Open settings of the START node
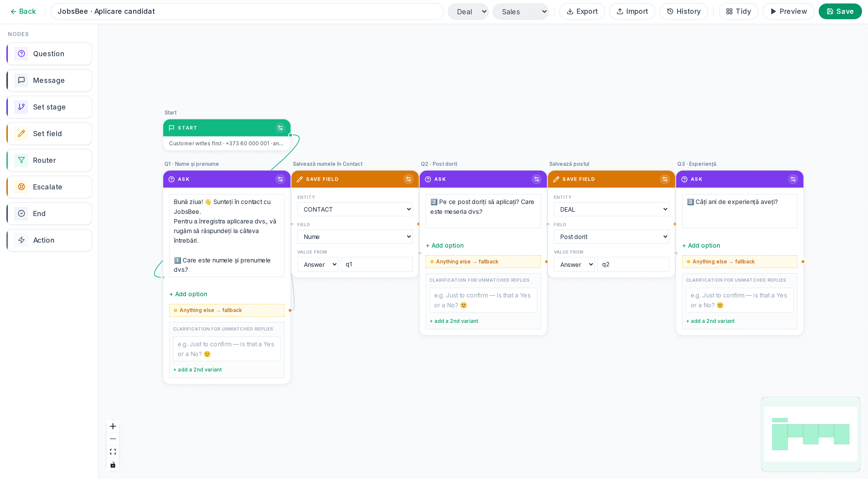The height and width of the screenshot is (479, 868). pos(280,128)
